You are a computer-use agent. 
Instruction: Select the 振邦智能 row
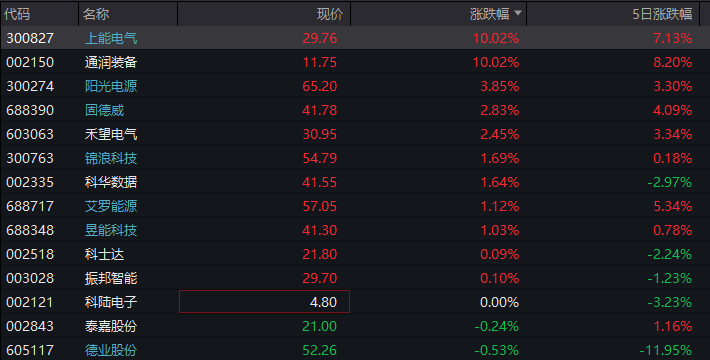point(355,278)
